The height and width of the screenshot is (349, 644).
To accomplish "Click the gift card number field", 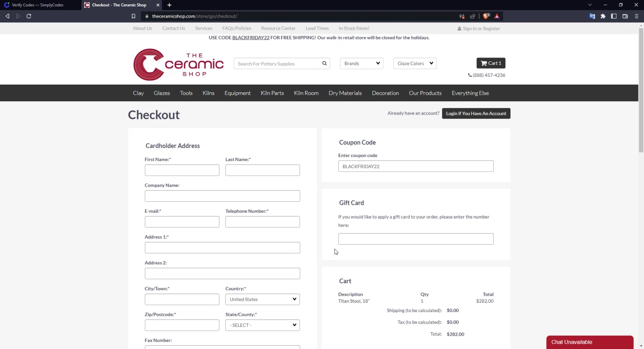I will (x=416, y=239).
